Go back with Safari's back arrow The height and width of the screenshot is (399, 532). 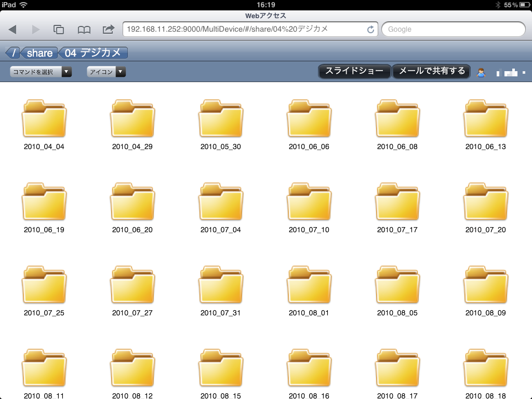[12, 30]
